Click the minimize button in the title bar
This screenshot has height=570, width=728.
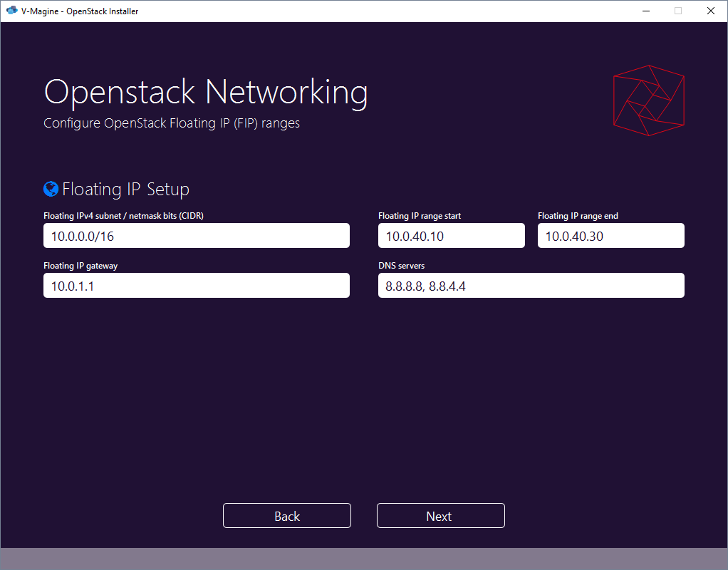[645, 11]
